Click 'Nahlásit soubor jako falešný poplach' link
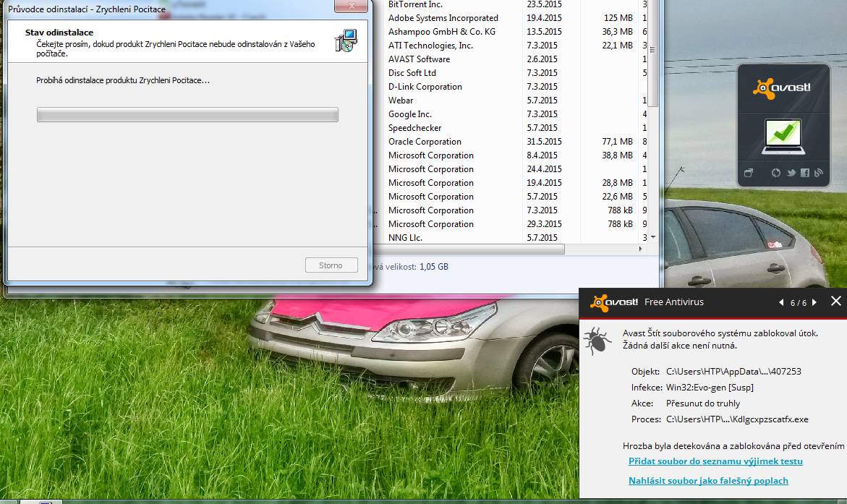This screenshot has height=504, width=847. tap(708, 481)
